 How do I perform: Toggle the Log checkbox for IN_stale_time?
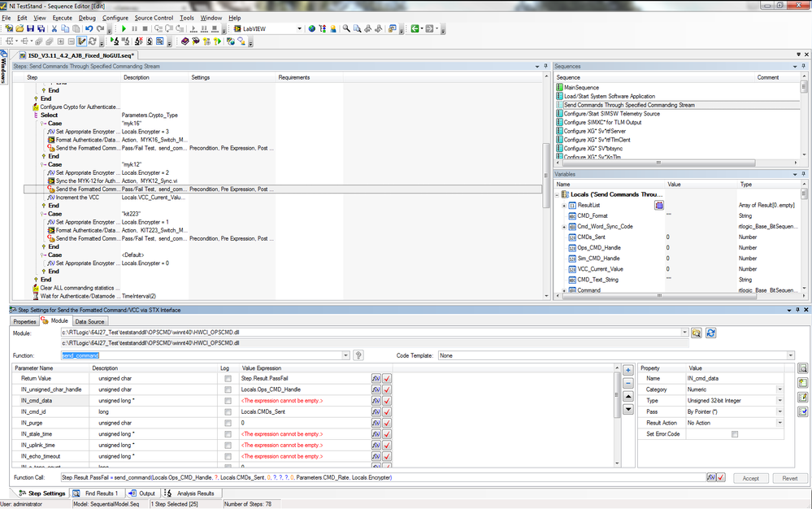point(228,434)
